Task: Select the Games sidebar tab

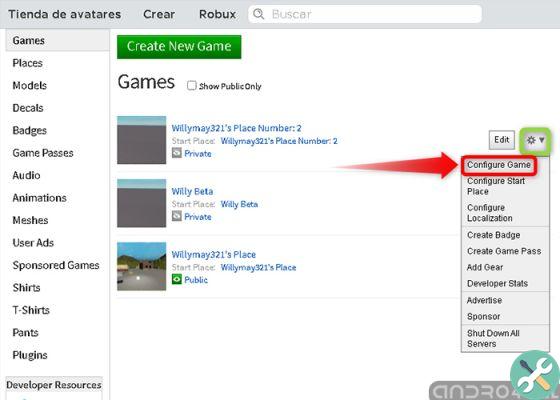Action: (57, 40)
